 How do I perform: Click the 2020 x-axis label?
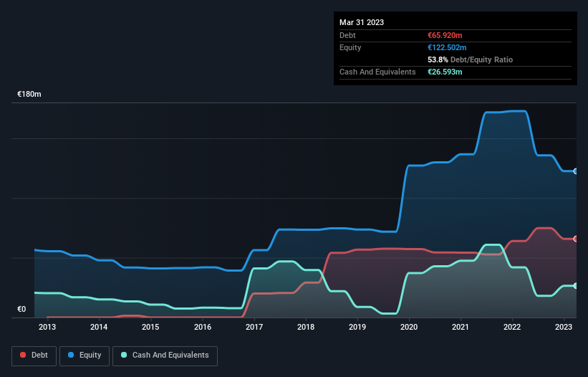[x=409, y=327]
